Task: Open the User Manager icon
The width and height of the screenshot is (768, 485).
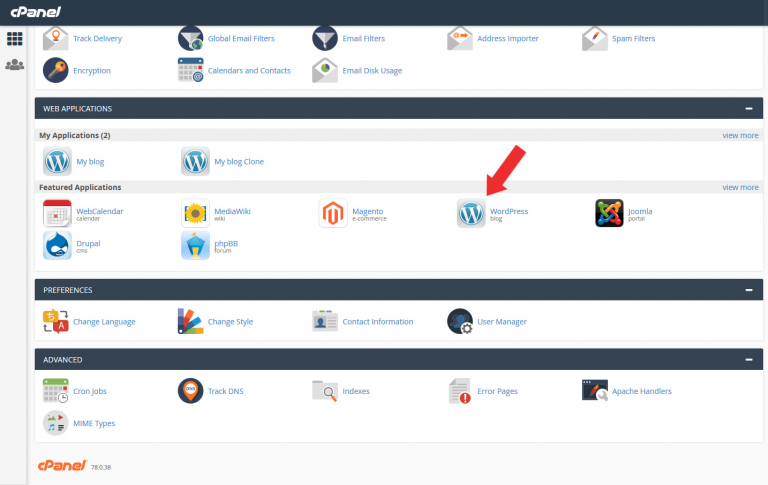Action: 460,321
